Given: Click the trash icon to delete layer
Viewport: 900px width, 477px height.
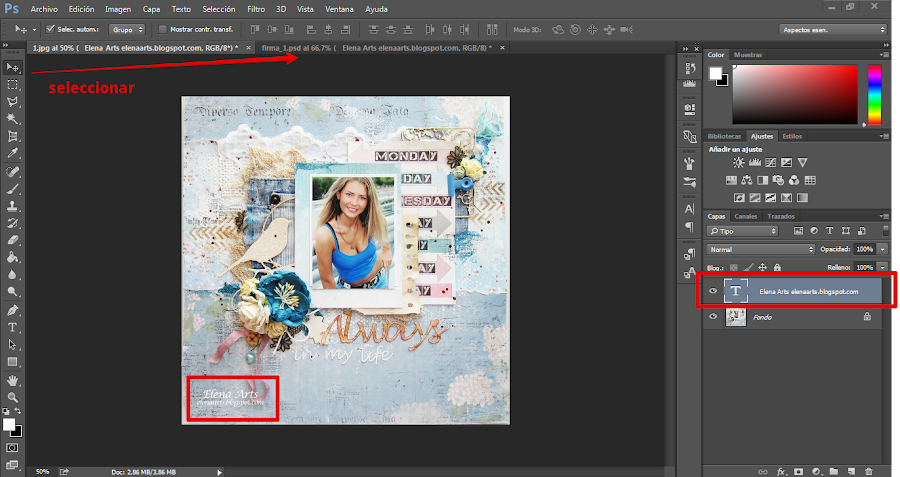Looking at the screenshot, I should pos(868,471).
